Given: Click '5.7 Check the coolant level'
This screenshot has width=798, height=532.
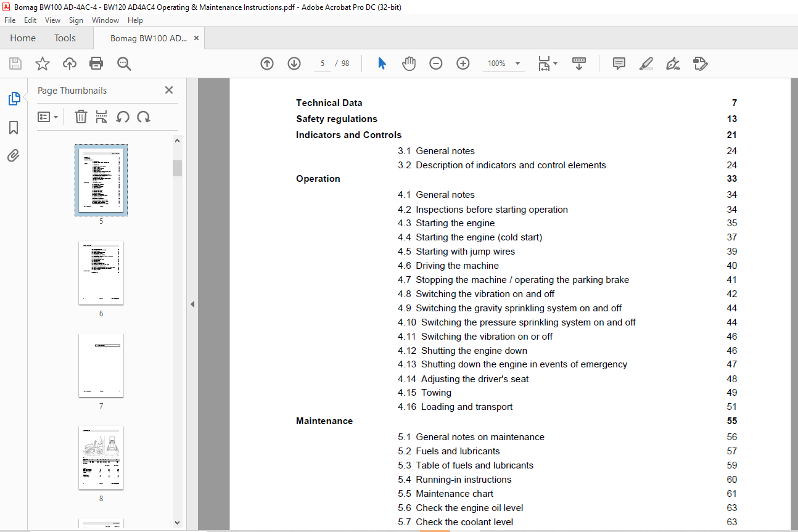Looking at the screenshot, I should click(456, 522).
